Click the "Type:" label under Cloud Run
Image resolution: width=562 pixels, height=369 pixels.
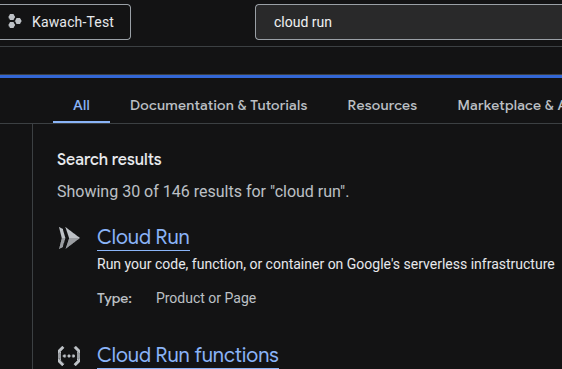point(114,298)
